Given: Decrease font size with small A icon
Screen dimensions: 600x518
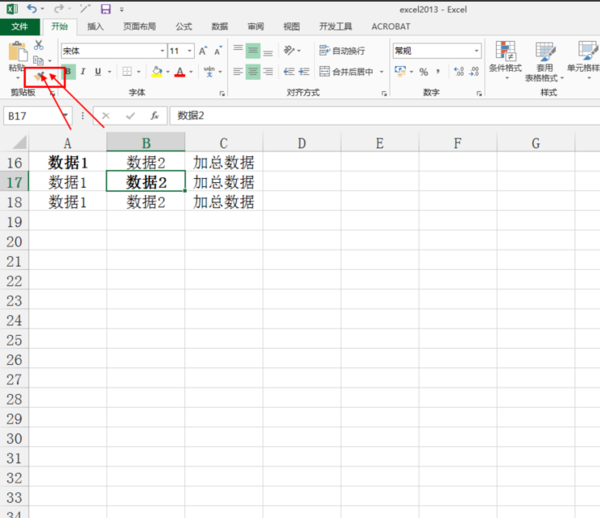Looking at the screenshot, I should coord(218,50).
